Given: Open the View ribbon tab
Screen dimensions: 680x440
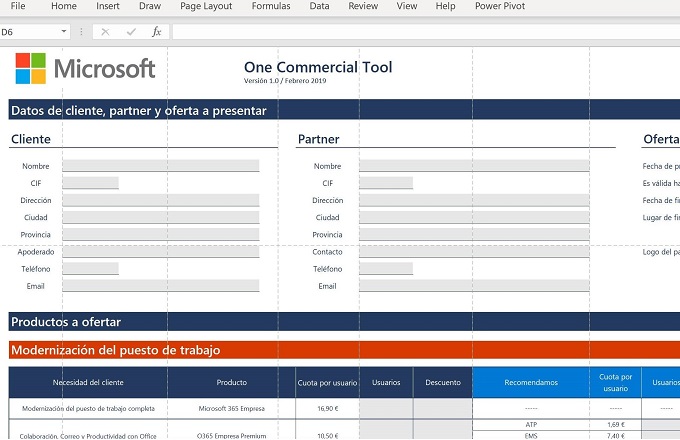Looking at the screenshot, I should (407, 6).
